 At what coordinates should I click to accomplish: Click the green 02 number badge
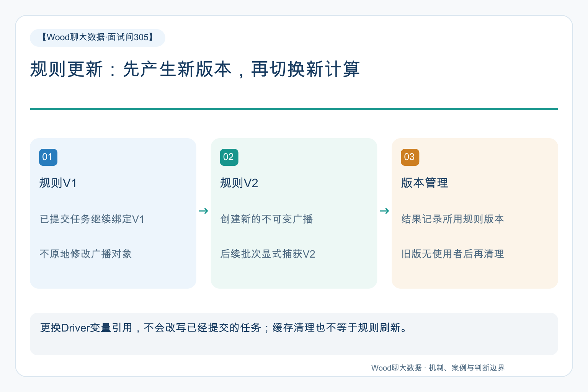[229, 157]
